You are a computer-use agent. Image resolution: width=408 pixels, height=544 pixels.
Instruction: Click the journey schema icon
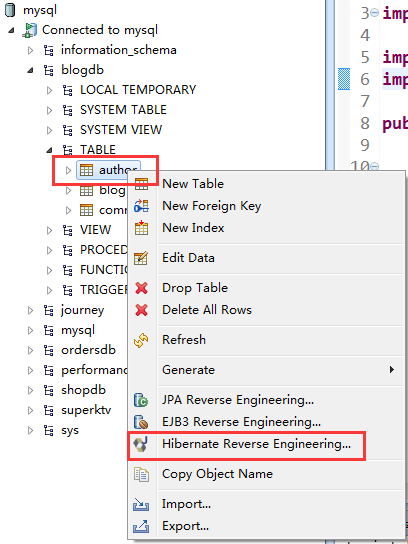pos(49,311)
